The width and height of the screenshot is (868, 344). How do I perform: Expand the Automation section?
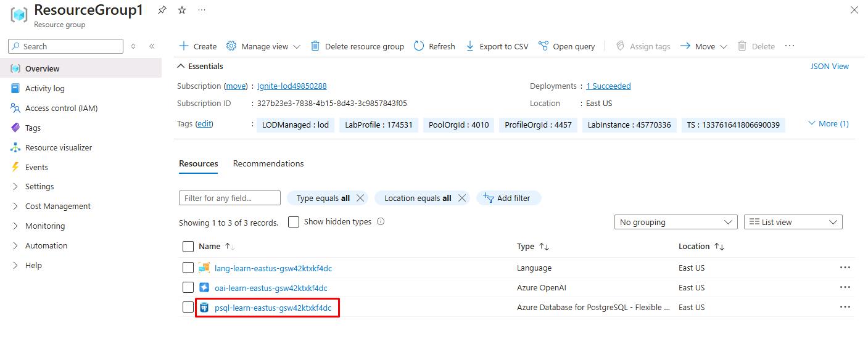tap(46, 245)
